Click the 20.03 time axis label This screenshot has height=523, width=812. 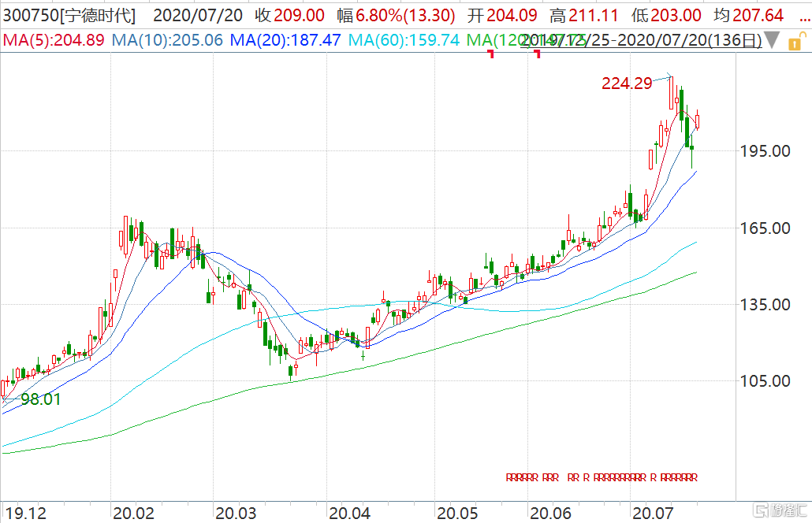[236, 514]
